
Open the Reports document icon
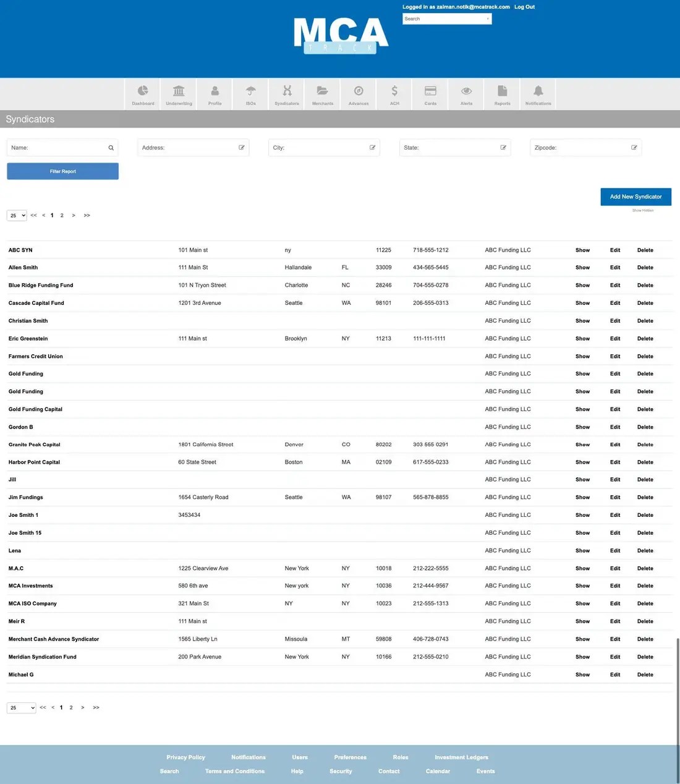(x=503, y=91)
